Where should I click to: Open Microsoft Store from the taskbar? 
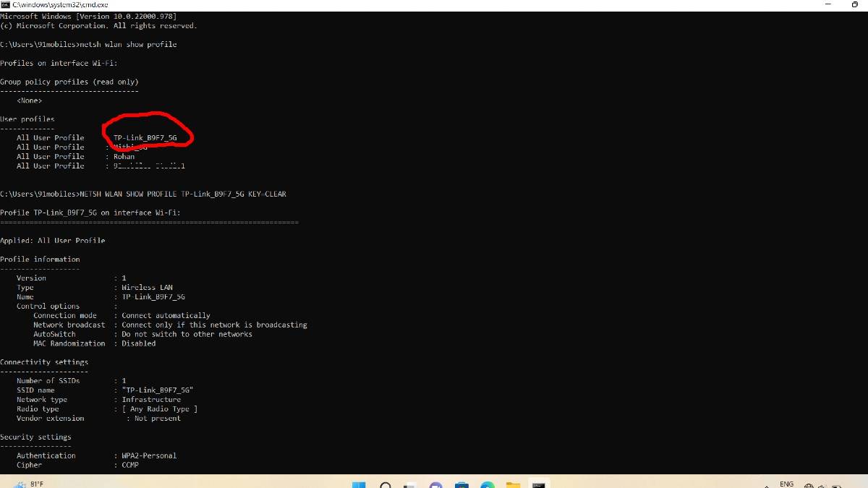coord(461,485)
